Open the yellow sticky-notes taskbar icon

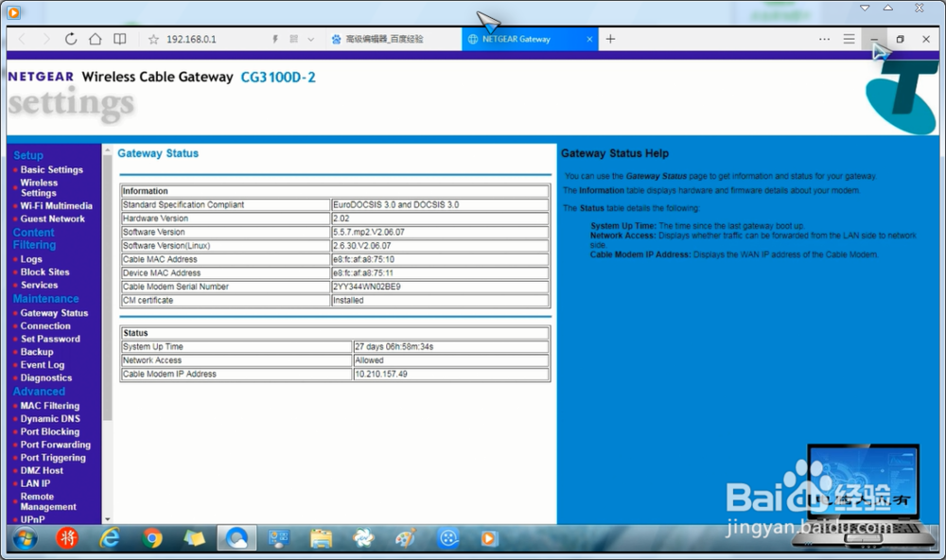(x=194, y=538)
